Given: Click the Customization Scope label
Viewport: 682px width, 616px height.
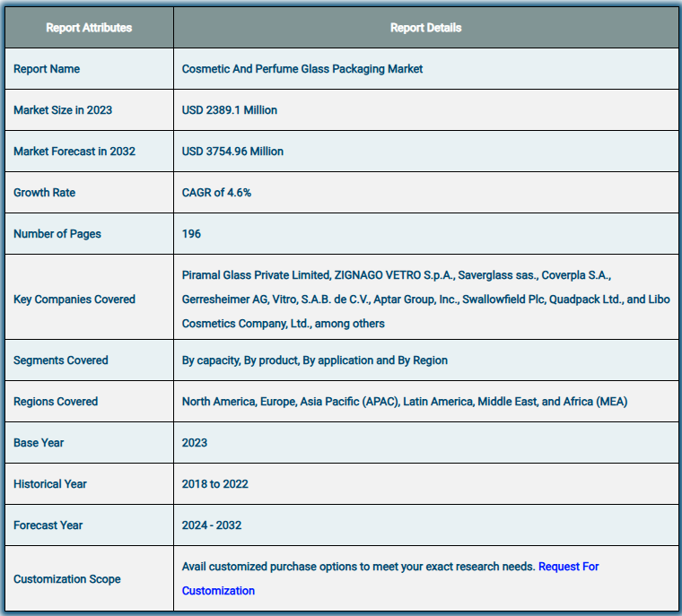Looking at the screenshot, I should [67, 579].
